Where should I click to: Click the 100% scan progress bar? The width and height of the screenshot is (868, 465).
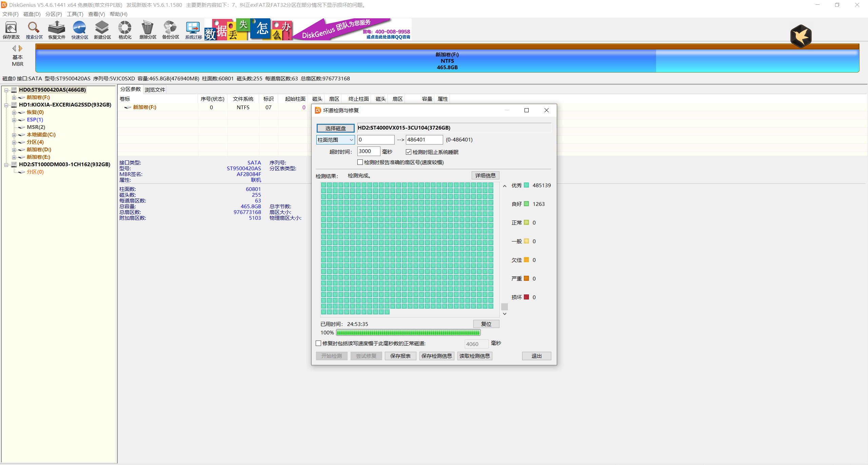(408, 332)
